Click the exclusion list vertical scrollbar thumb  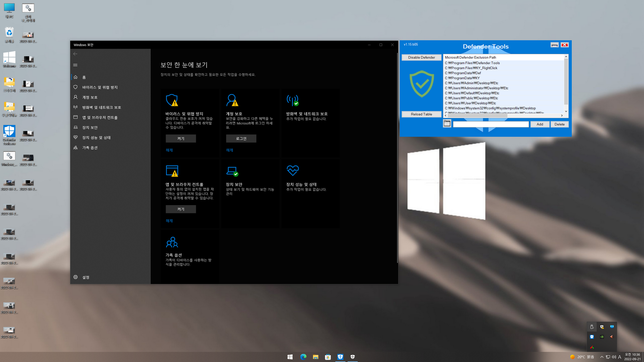pyautogui.click(x=566, y=82)
